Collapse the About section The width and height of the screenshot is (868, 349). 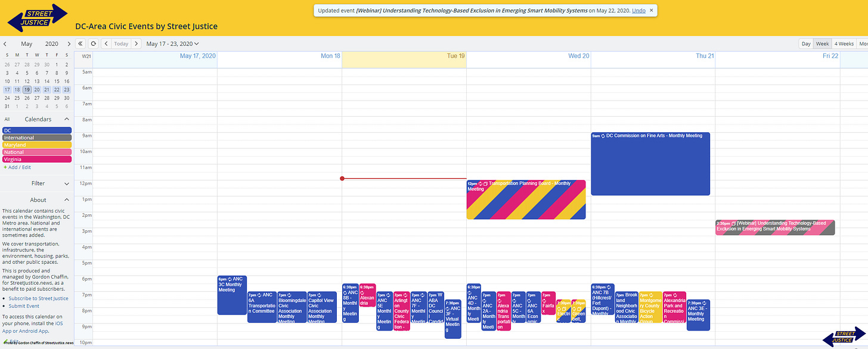pos(67,200)
